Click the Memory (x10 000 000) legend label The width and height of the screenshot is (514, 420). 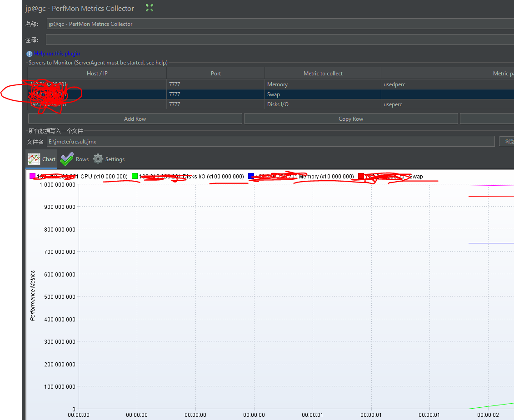[x=326, y=176]
